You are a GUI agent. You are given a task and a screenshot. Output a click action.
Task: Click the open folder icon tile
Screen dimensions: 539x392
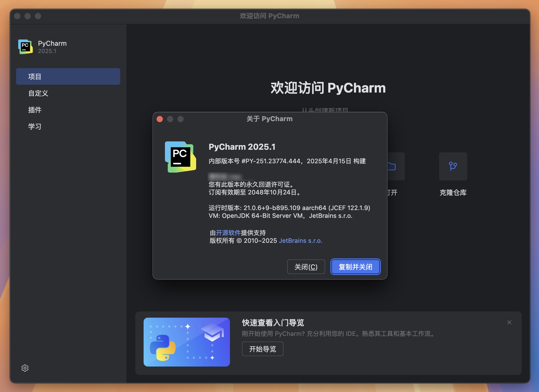point(396,166)
